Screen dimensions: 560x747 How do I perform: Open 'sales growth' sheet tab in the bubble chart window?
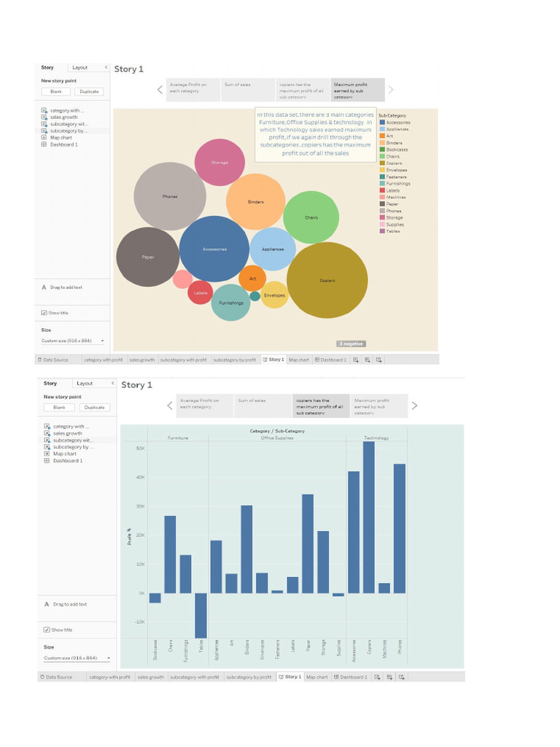[x=142, y=360]
